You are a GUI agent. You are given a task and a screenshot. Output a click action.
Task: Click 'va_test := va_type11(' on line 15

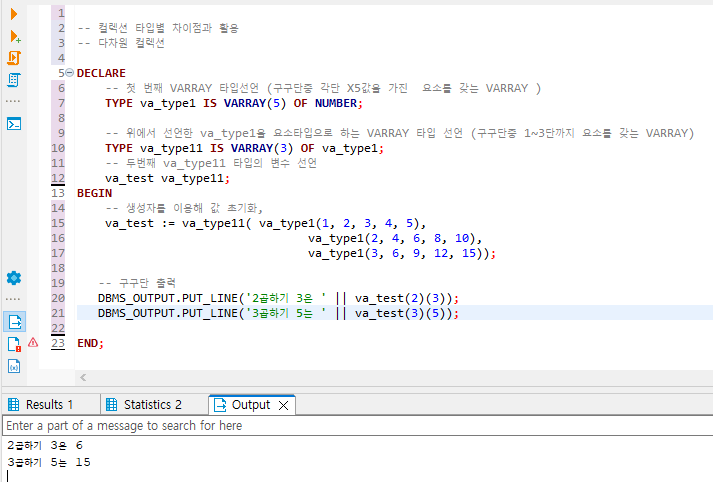pyautogui.click(x=178, y=223)
